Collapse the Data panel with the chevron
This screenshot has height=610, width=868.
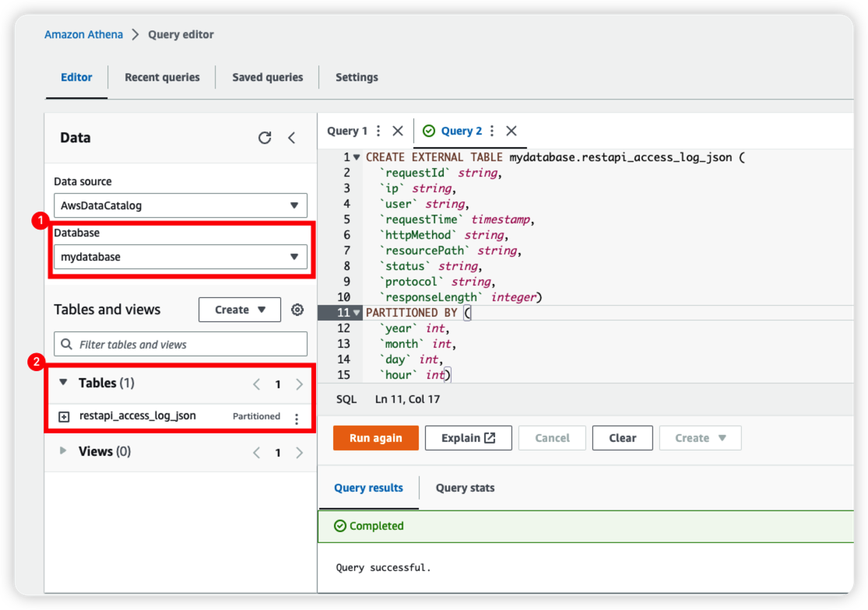click(x=292, y=138)
